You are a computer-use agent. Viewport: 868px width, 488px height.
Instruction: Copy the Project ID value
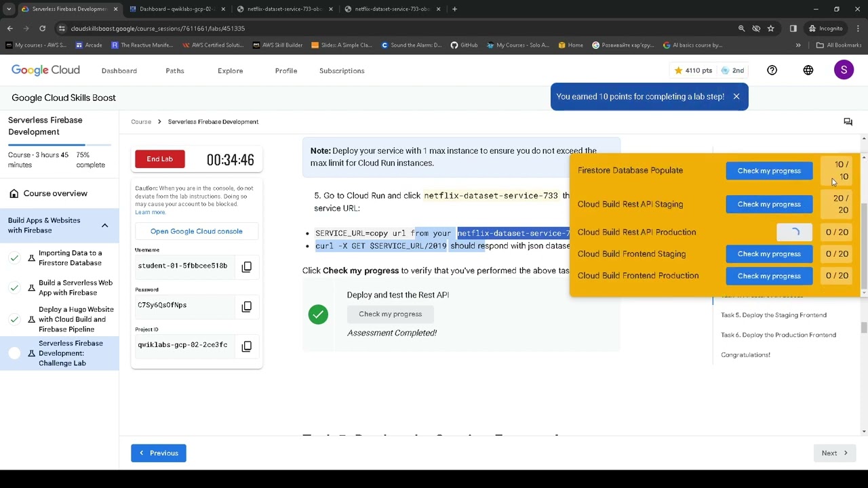pos(247,346)
